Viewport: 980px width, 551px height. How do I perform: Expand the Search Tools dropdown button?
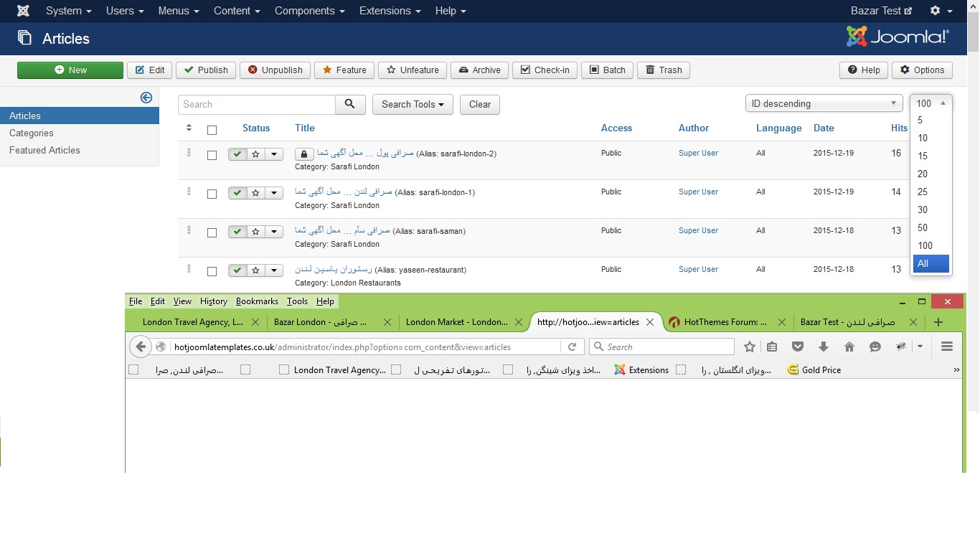413,104
